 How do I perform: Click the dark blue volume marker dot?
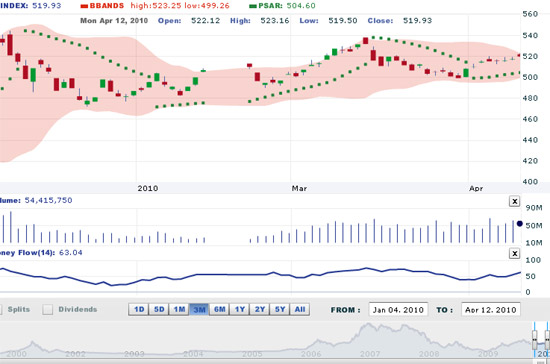pyautogui.click(x=520, y=224)
